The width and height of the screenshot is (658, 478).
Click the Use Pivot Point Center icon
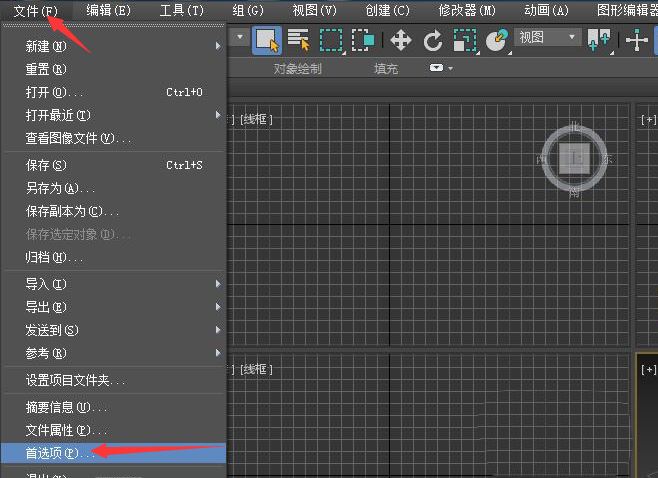coord(600,39)
